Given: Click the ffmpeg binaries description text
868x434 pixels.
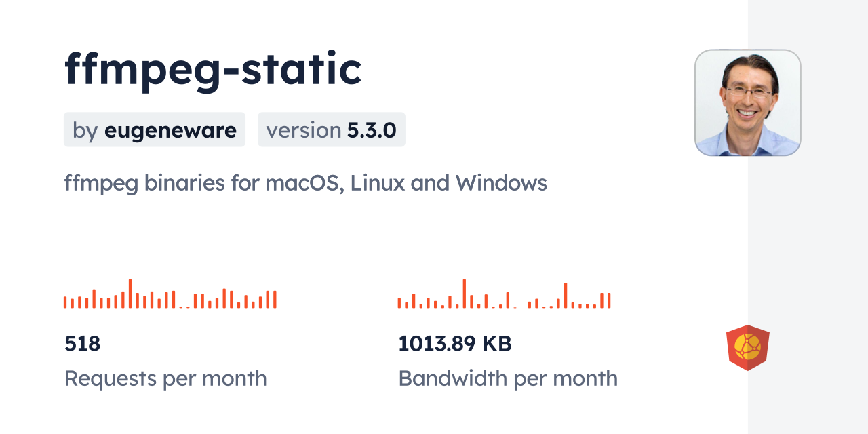Looking at the screenshot, I should pyautogui.click(x=305, y=183).
